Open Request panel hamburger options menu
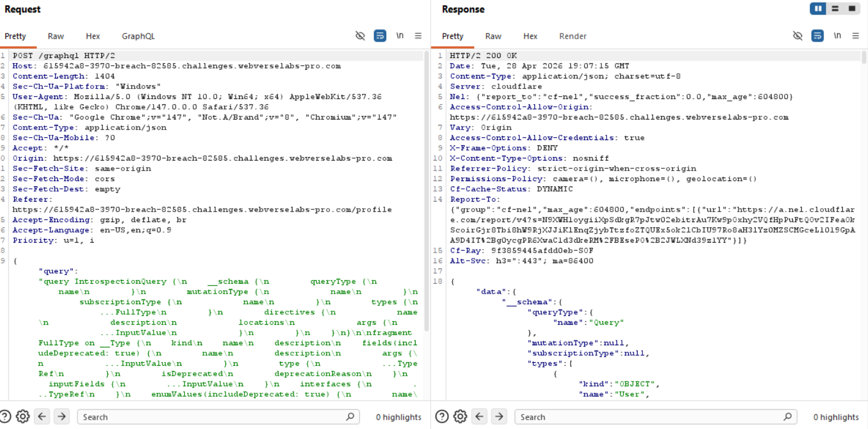Viewport: 868px width, 429px height. 418,36
